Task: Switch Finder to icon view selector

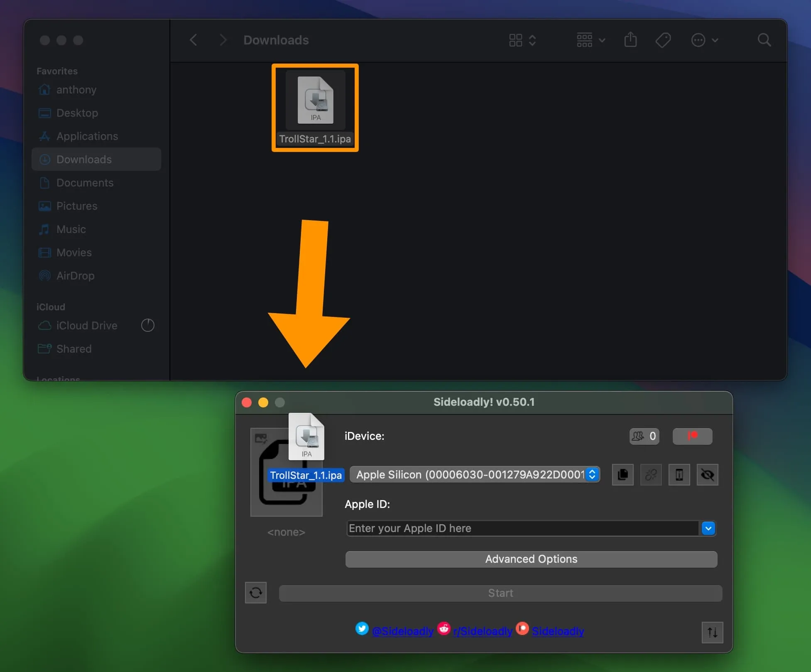Action: 522,40
